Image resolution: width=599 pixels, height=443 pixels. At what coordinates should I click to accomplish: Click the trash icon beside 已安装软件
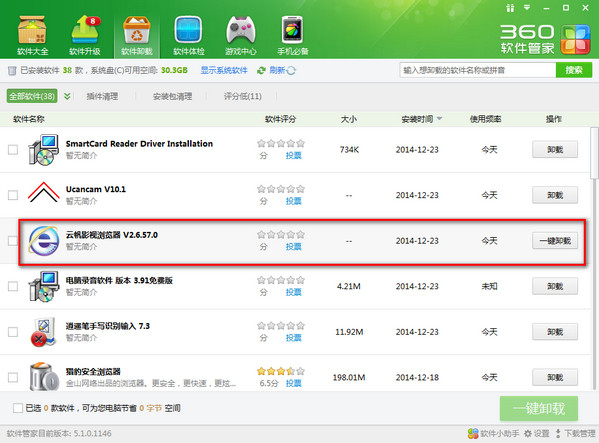[12, 70]
